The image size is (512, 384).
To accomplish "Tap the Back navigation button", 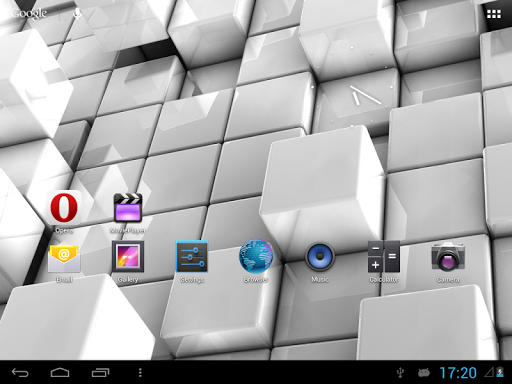I will [20, 372].
